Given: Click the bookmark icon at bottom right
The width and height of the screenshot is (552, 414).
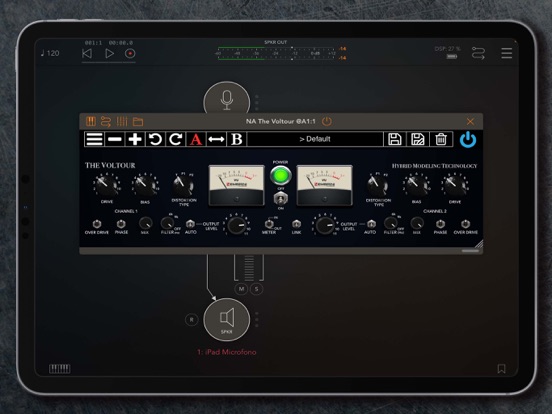Looking at the screenshot, I should coord(501,369).
